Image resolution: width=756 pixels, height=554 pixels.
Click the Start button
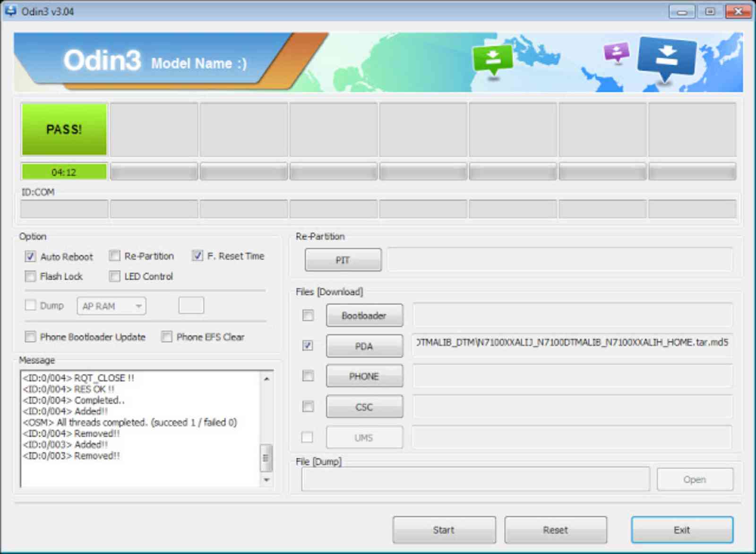[444, 530]
